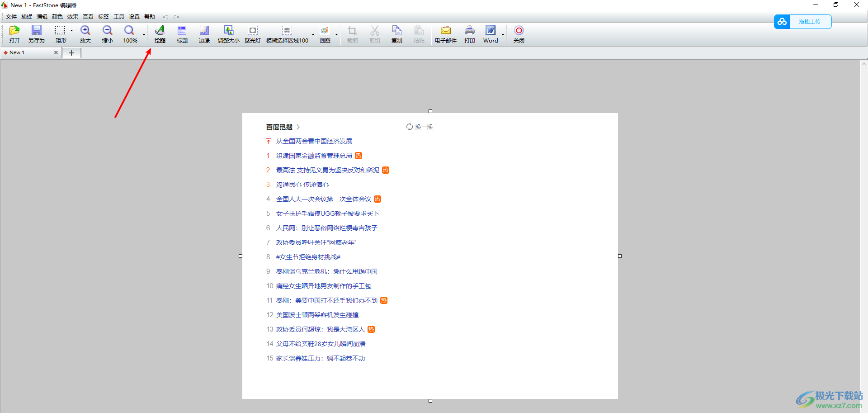Image resolution: width=868 pixels, height=413 pixels.
Task: Add a new tab with plus button
Action: point(71,53)
